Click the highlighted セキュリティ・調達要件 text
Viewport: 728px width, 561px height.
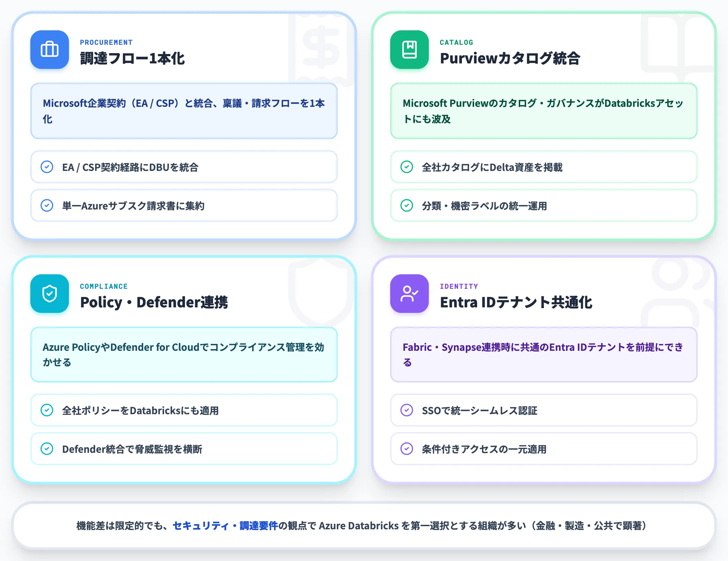coord(225,526)
